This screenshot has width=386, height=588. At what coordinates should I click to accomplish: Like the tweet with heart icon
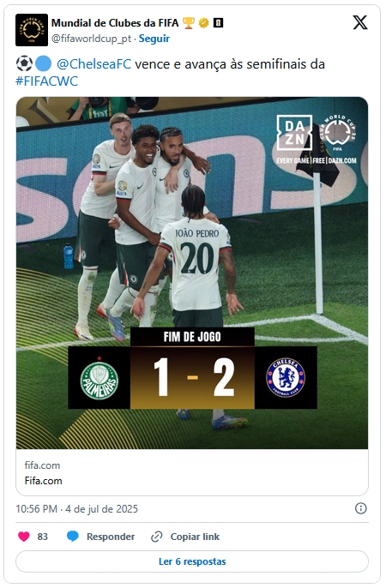click(x=24, y=537)
